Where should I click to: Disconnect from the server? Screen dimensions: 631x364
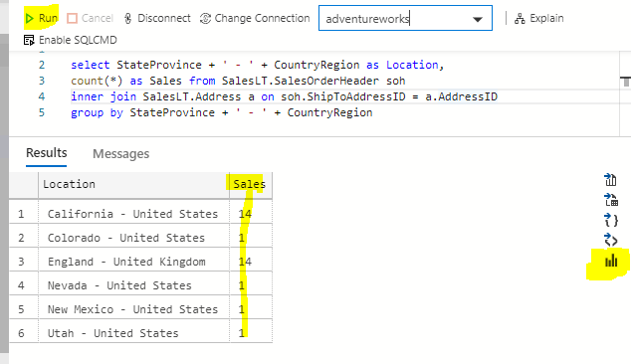157,18
